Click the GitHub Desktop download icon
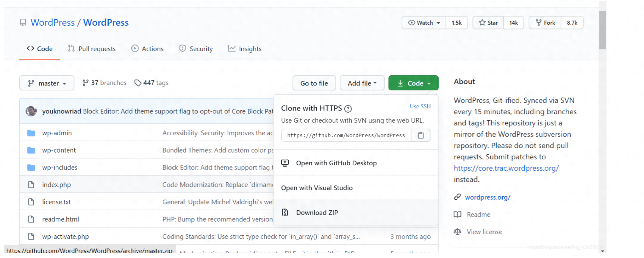 pos(285,163)
